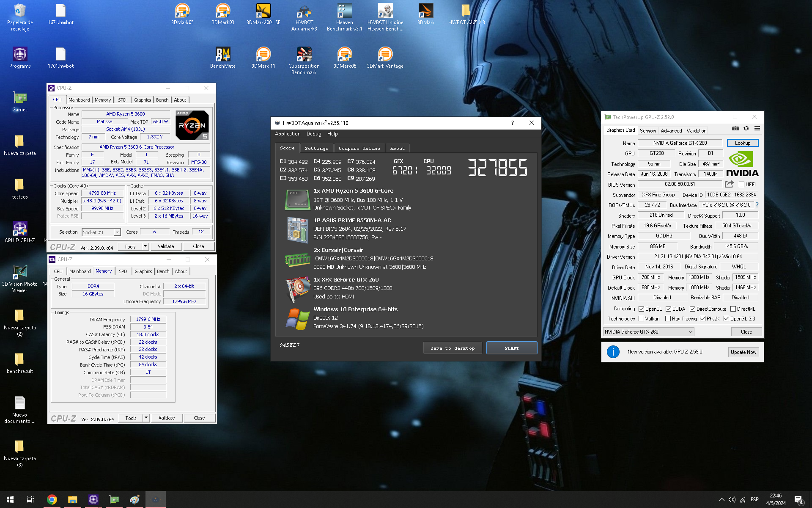Toggle the DirectCompute checkbox
Image resolution: width=812 pixels, height=508 pixels.
click(x=692, y=309)
